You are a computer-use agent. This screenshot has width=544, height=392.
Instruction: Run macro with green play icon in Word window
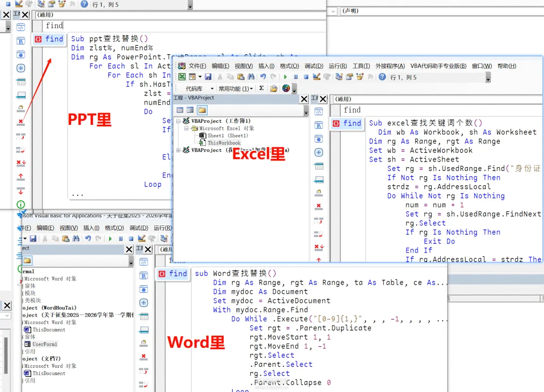click(110, 239)
